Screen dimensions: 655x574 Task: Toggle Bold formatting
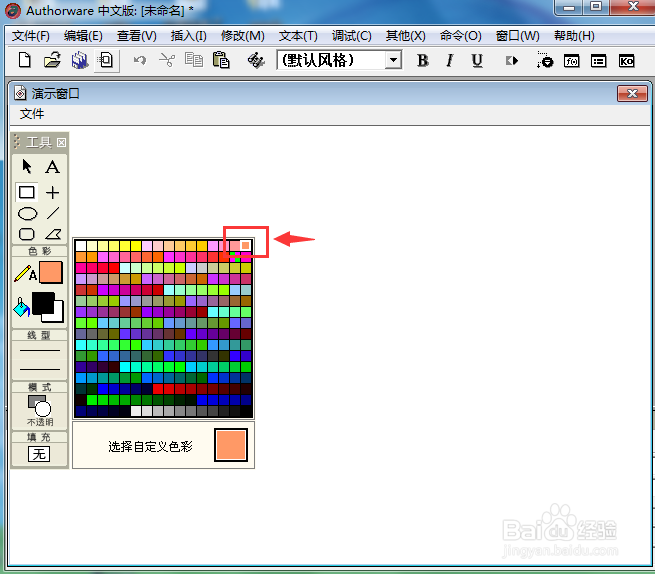coord(423,61)
